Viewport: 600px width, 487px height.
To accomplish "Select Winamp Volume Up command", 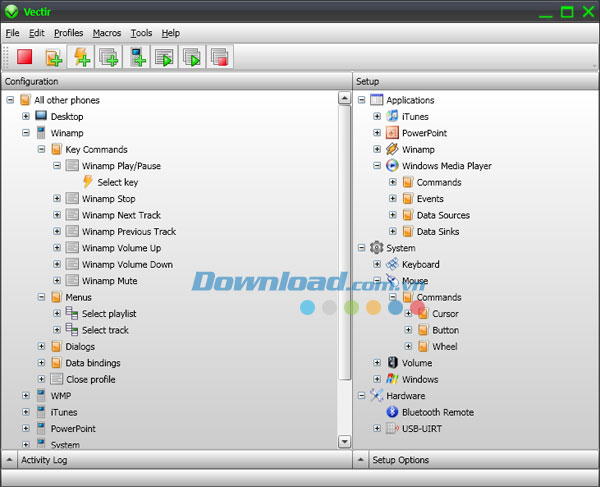I will click(121, 248).
